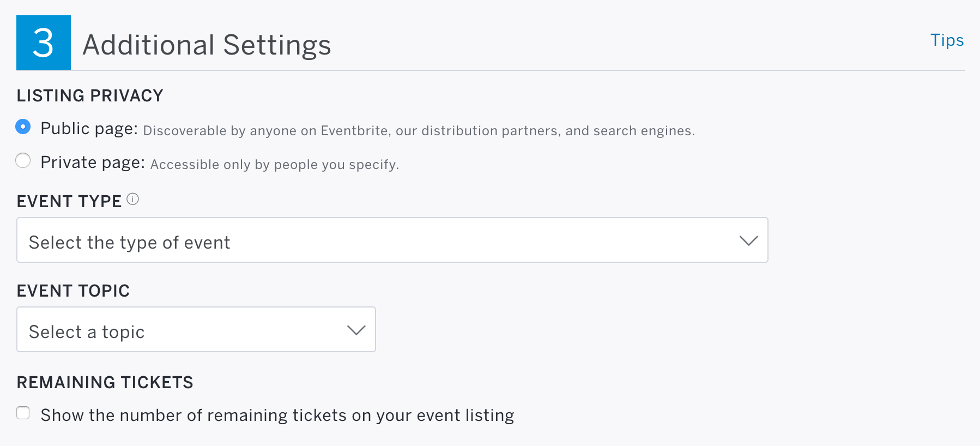Enable show remaining tickets checkbox
Viewport: 980px width, 446px height.
[23, 413]
